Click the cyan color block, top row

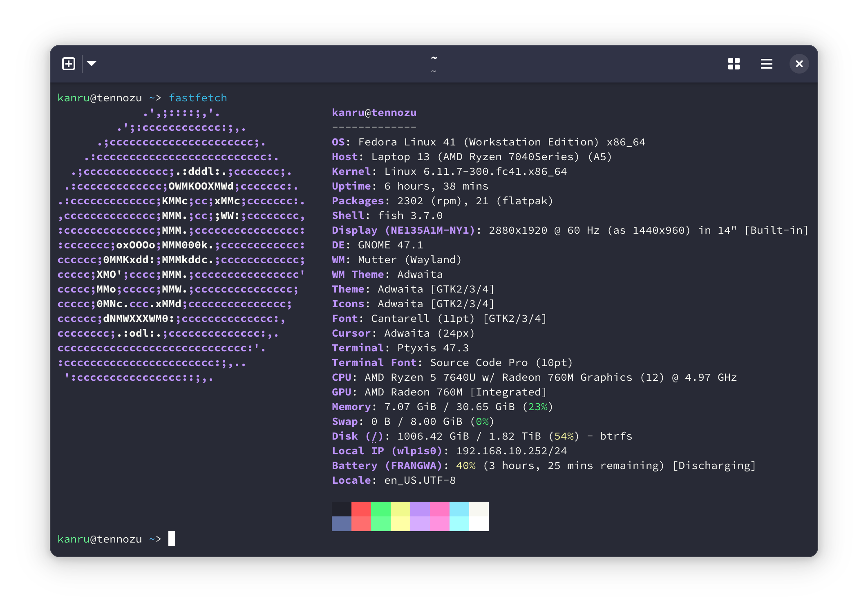point(459,509)
